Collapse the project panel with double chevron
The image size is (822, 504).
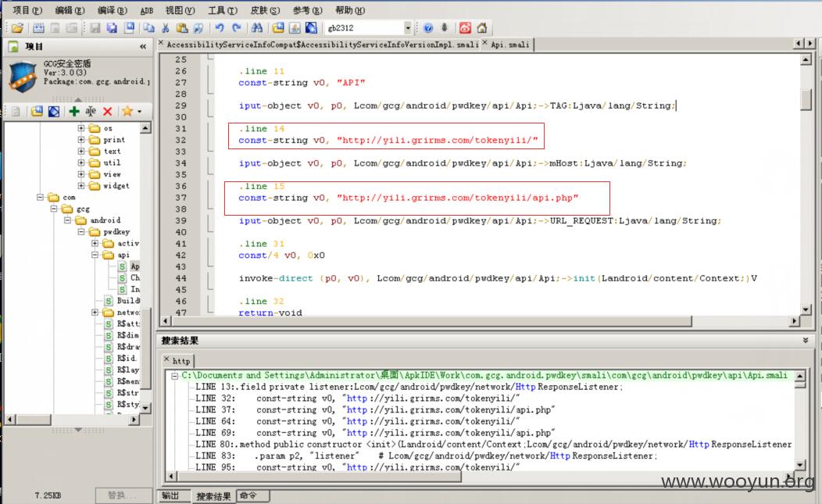[143, 47]
